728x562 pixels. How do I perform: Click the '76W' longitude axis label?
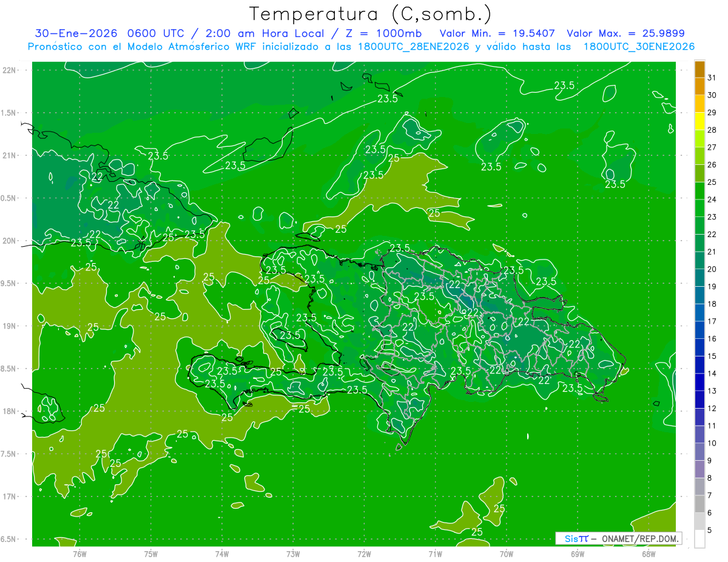pos(79,554)
